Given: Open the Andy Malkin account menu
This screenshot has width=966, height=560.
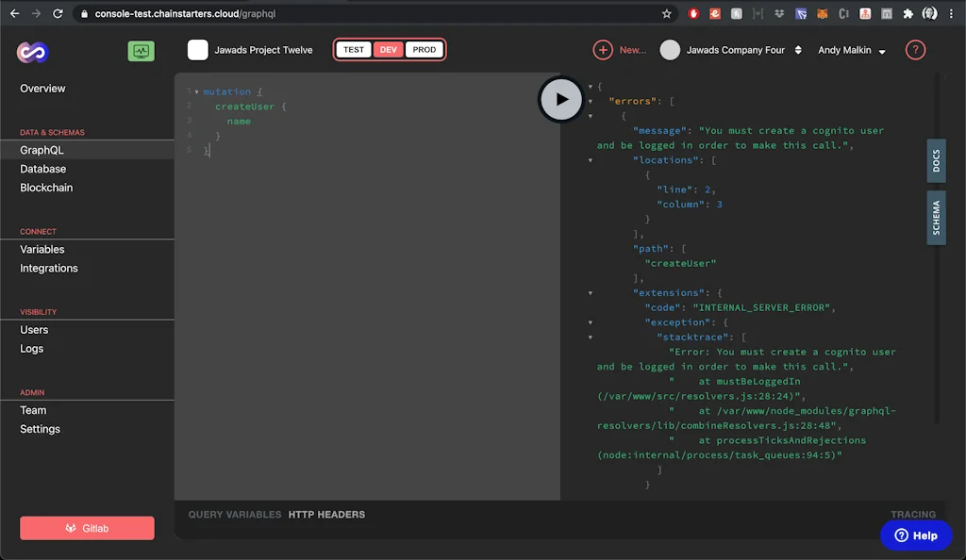Looking at the screenshot, I should [x=850, y=50].
